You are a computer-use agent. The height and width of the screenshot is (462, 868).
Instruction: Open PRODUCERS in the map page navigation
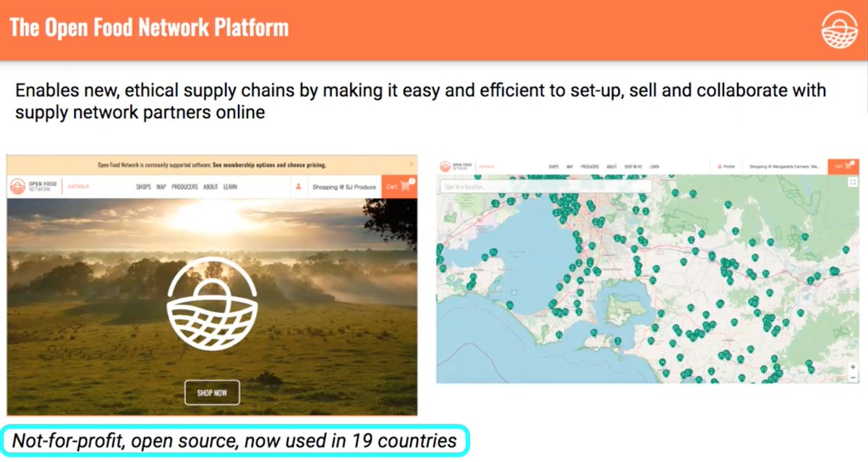[590, 166]
